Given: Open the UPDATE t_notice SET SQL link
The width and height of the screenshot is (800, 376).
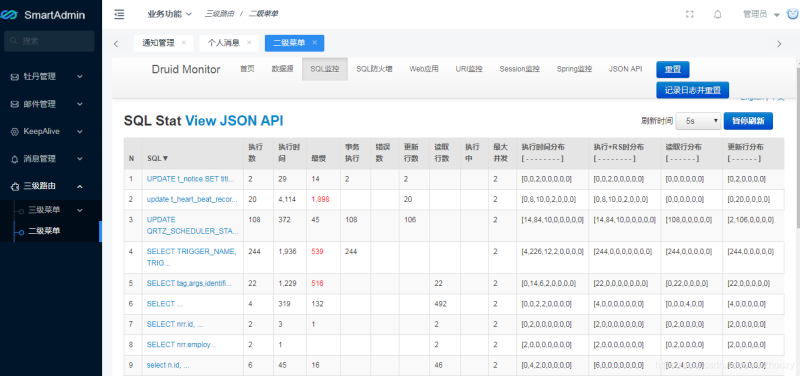Looking at the screenshot, I should (x=190, y=179).
